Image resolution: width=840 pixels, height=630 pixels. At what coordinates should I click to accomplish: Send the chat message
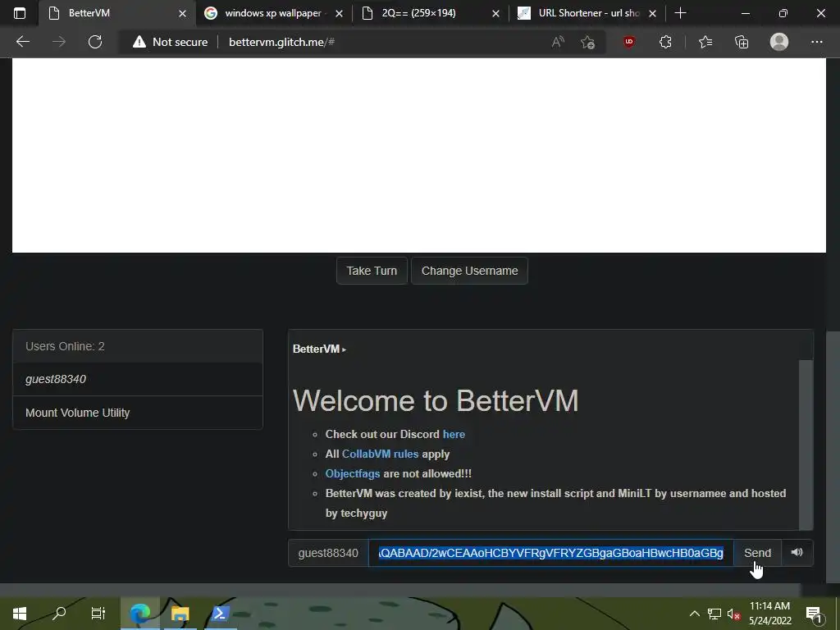757,553
